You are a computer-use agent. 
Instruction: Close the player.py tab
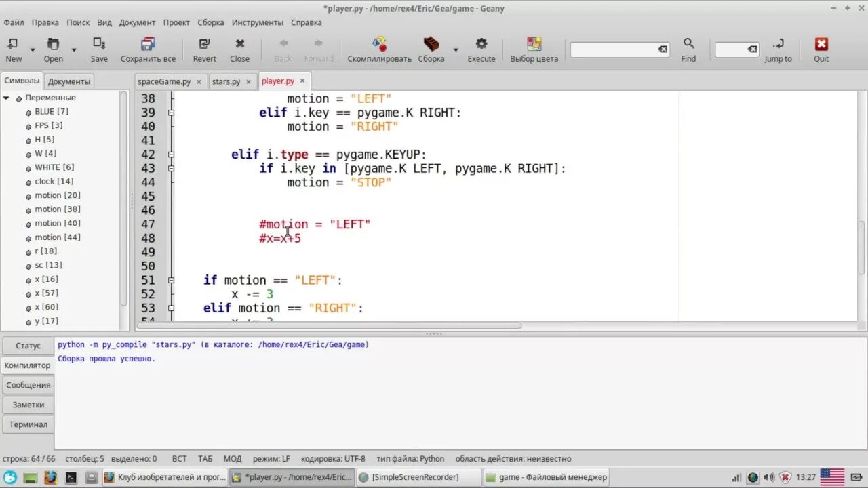click(302, 81)
